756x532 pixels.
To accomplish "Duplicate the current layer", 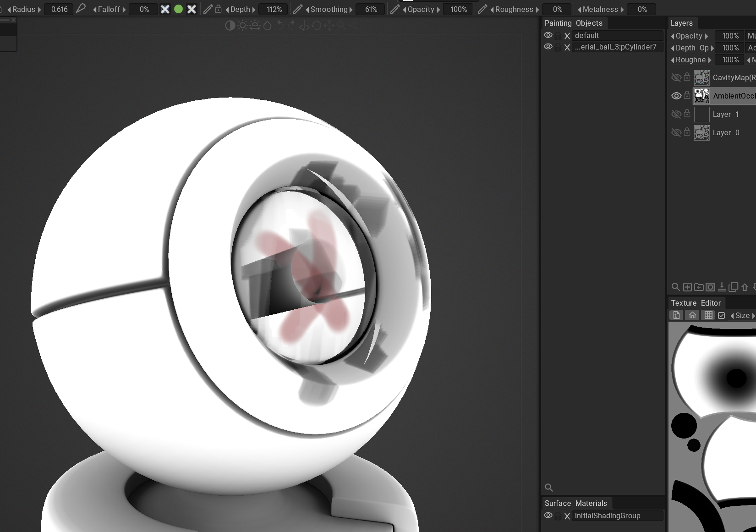I will click(733, 287).
